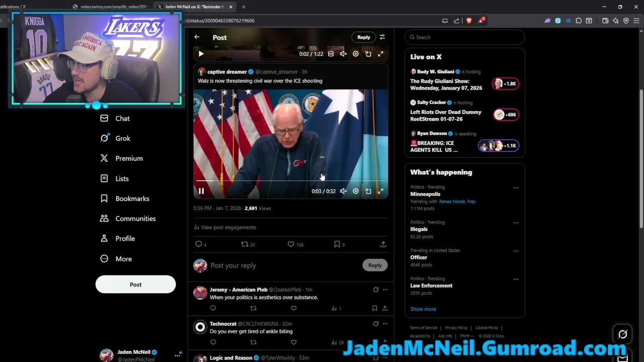Open options dots for Illegals trend
Viewport: 644px width, 362px height.
click(516, 223)
